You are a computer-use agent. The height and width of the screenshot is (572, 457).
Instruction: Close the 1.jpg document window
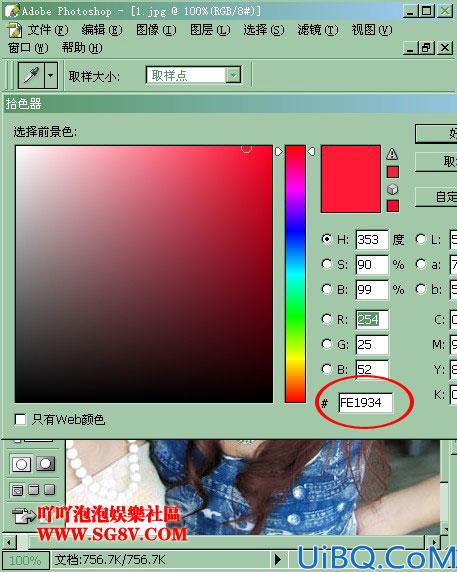pos(445,48)
